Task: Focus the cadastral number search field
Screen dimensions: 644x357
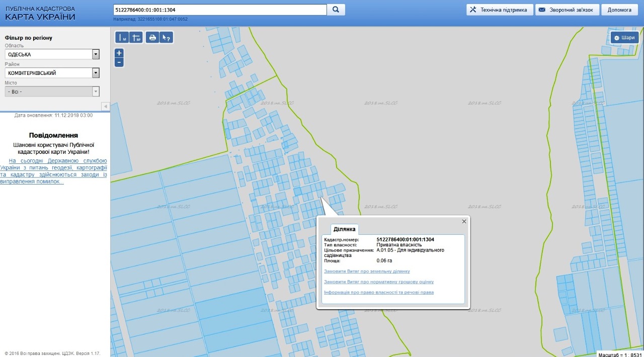Action: coord(220,10)
